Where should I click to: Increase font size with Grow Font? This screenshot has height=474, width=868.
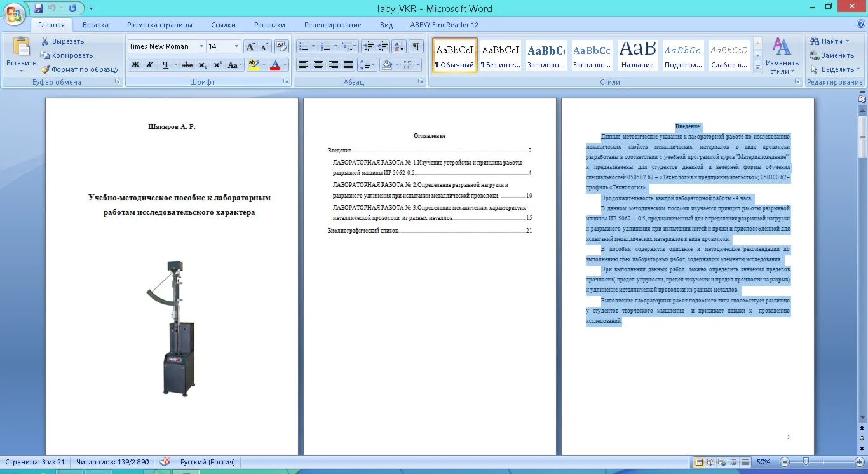[250, 46]
